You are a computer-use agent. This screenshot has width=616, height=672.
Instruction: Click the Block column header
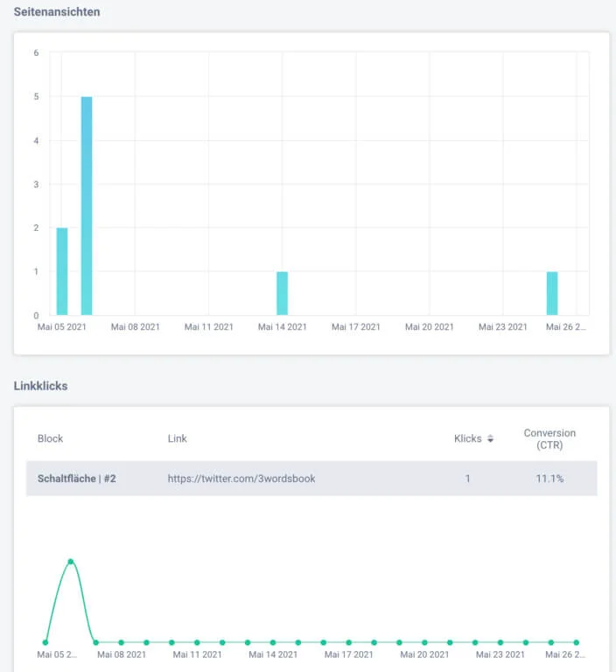(x=50, y=438)
